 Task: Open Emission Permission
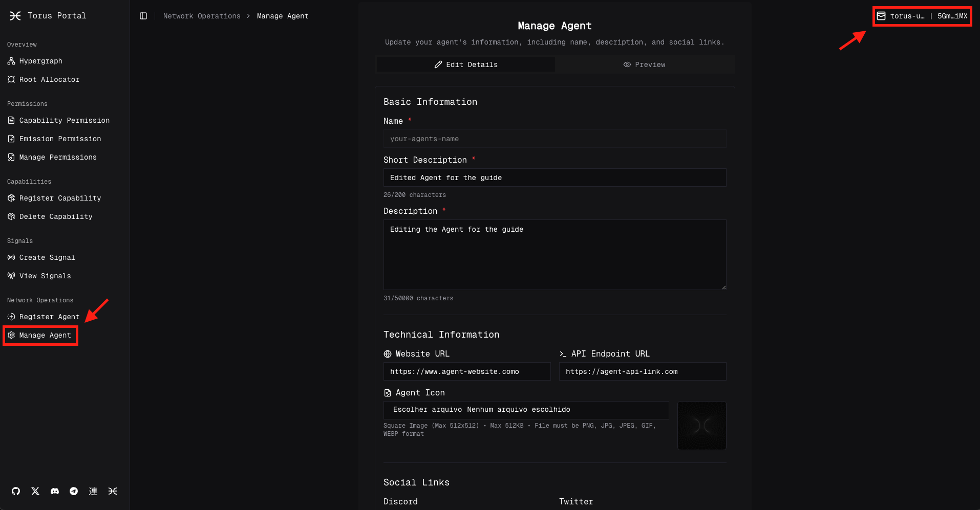60,139
